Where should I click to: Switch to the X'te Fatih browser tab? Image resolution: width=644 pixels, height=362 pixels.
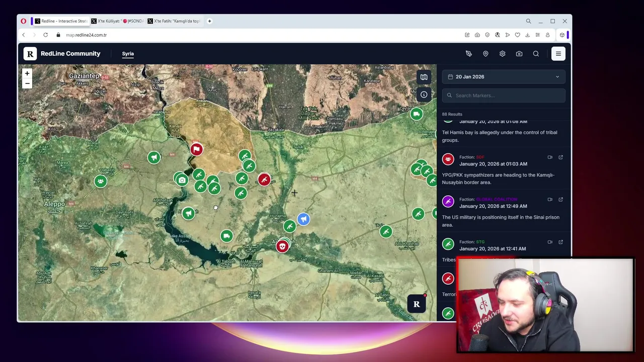[174, 21]
